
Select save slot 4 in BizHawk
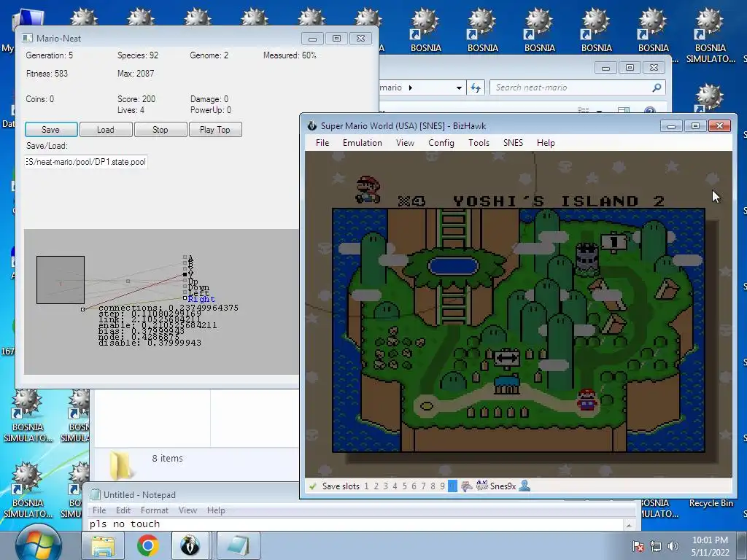tap(395, 486)
